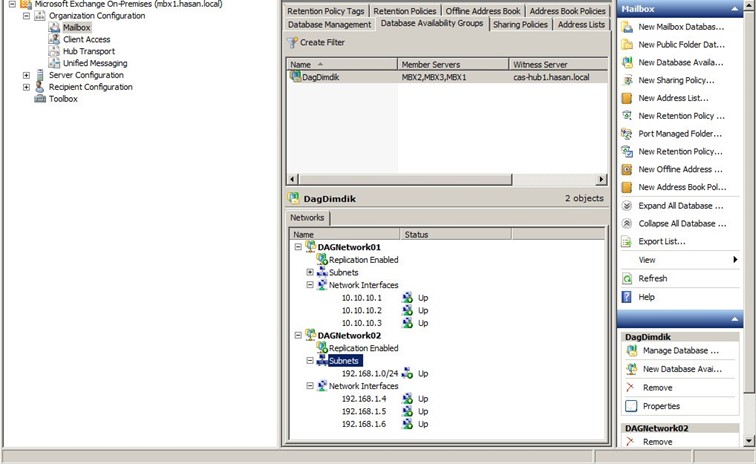Click the red Remove icon under DagDimdik

[x=631, y=387]
